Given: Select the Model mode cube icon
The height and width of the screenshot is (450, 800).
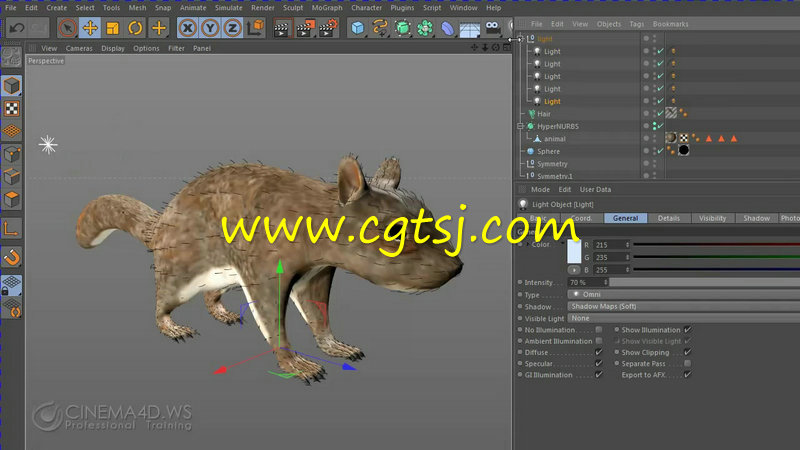Looking at the screenshot, I should click(x=11, y=86).
